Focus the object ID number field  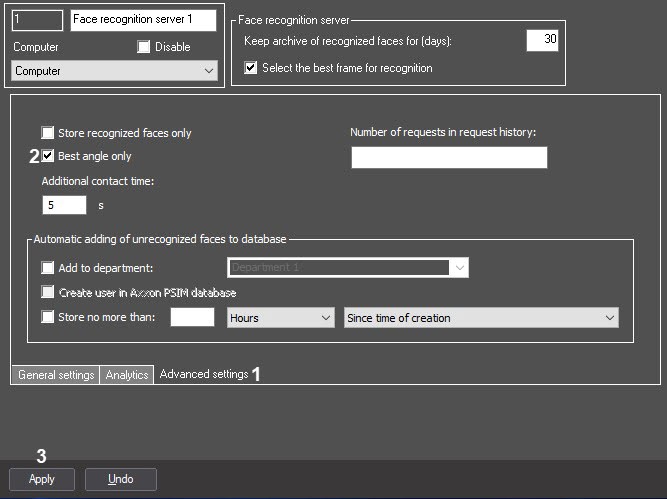pos(37,20)
